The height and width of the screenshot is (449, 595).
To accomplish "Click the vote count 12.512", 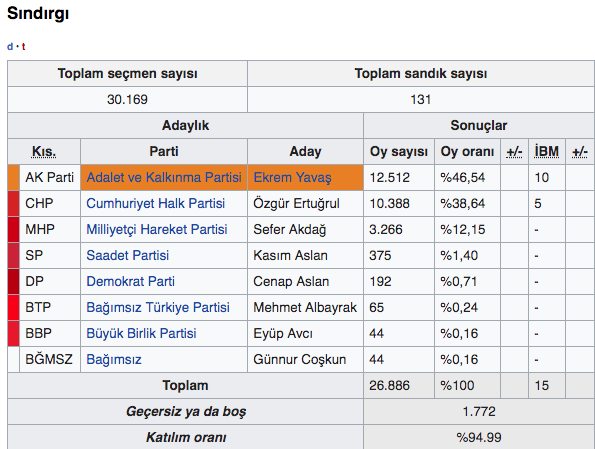I will tap(389, 177).
